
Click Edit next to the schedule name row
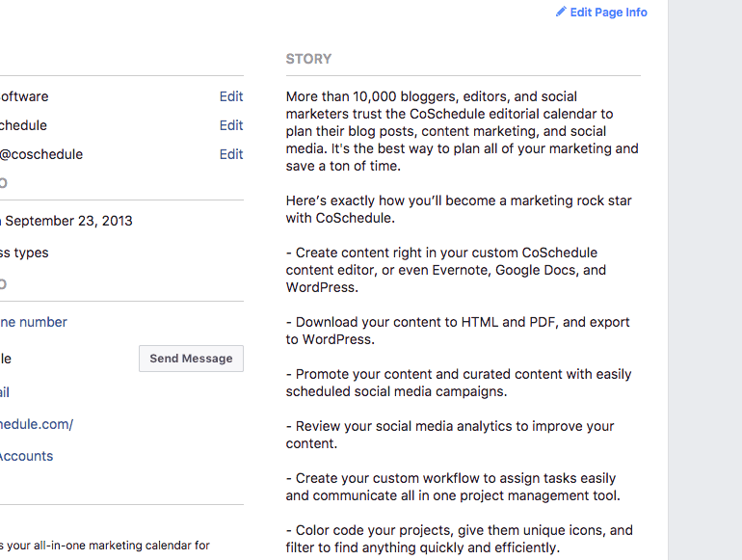[x=231, y=125]
